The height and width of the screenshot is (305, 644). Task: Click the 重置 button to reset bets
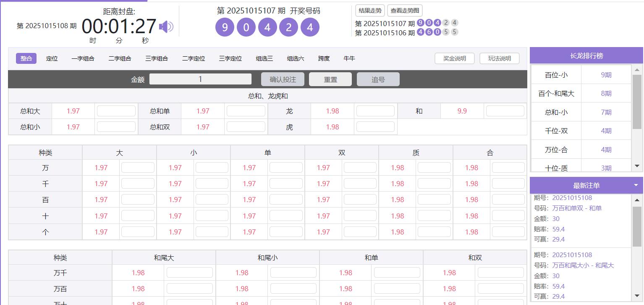(330, 79)
